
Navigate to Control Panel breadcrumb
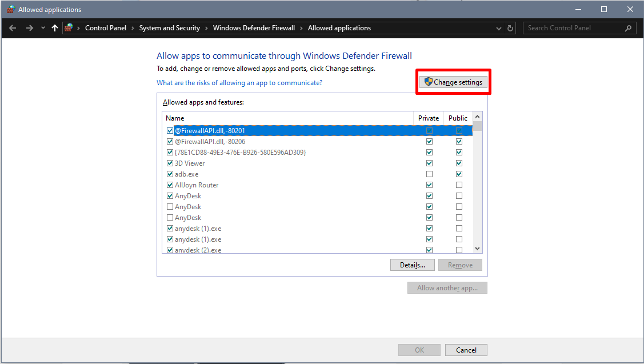coord(106,28)
